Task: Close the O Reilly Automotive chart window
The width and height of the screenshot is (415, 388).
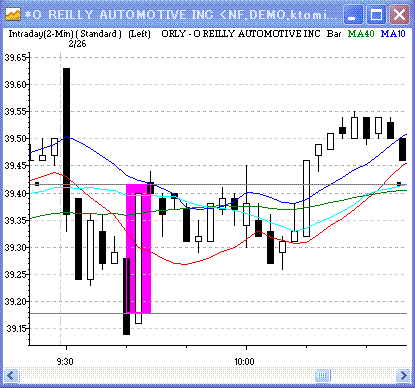Action: (399, 15)
